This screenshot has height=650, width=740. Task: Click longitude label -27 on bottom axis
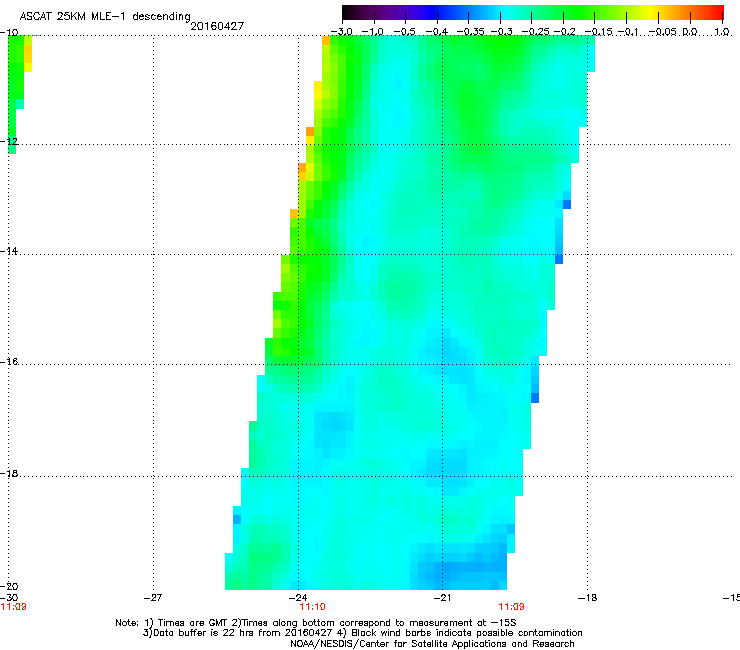153,598
